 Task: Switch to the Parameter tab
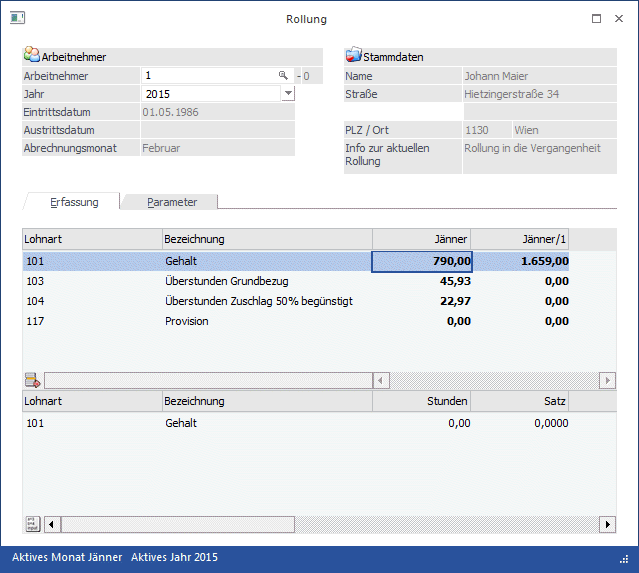pos(172,202)
